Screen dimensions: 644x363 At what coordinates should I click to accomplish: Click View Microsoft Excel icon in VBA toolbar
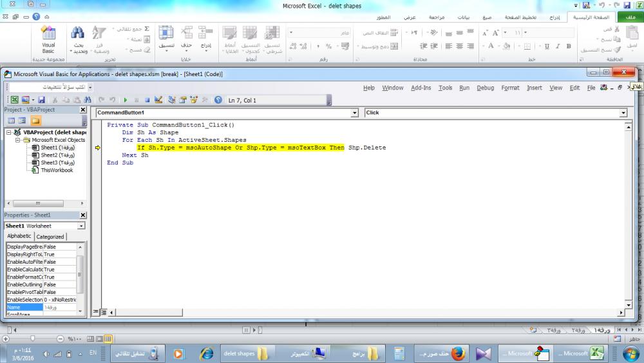(x=14, y=100)
